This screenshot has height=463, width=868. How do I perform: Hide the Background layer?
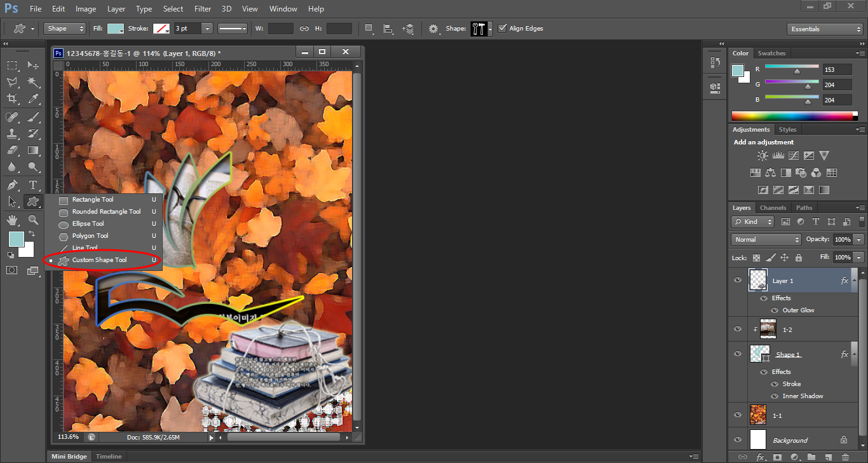738,439
